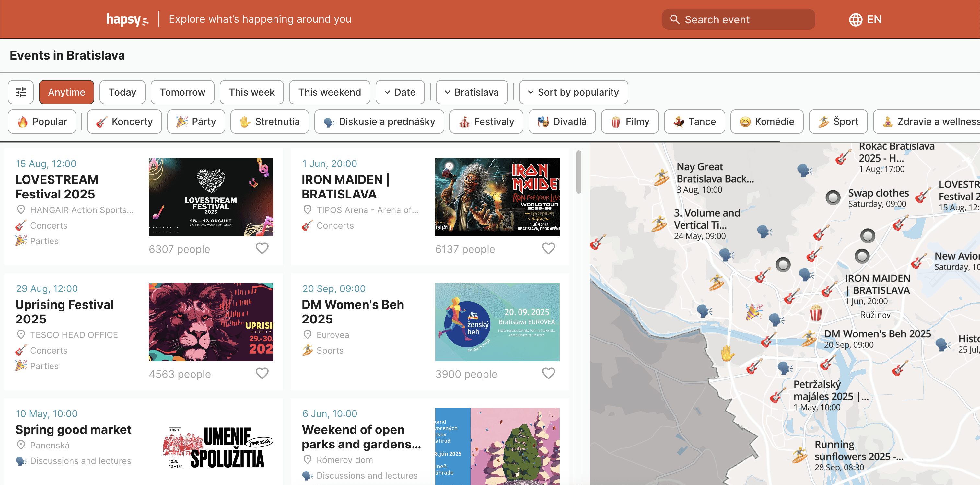Select the Popular category tab

click(42, 122)
